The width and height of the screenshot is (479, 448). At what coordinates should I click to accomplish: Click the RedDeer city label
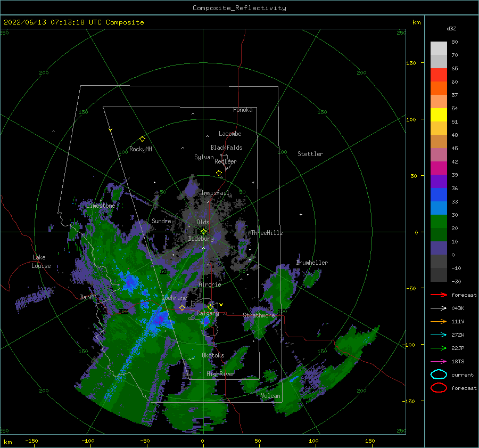tap(226, 161)
